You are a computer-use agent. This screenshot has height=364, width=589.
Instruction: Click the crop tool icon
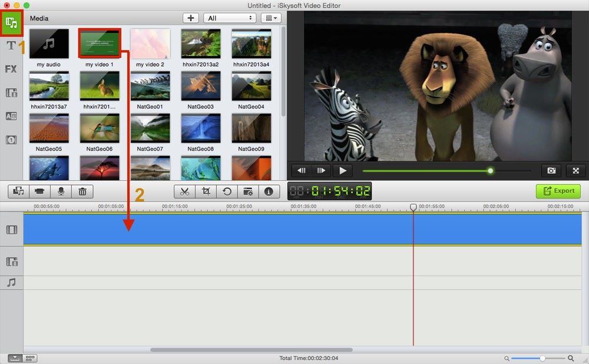(x=206, y=191)
